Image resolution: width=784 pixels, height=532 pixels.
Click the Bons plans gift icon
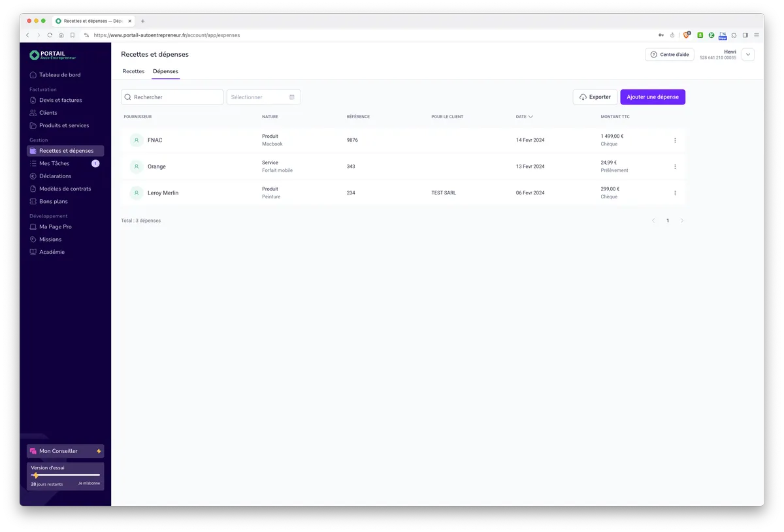point(33,201)
